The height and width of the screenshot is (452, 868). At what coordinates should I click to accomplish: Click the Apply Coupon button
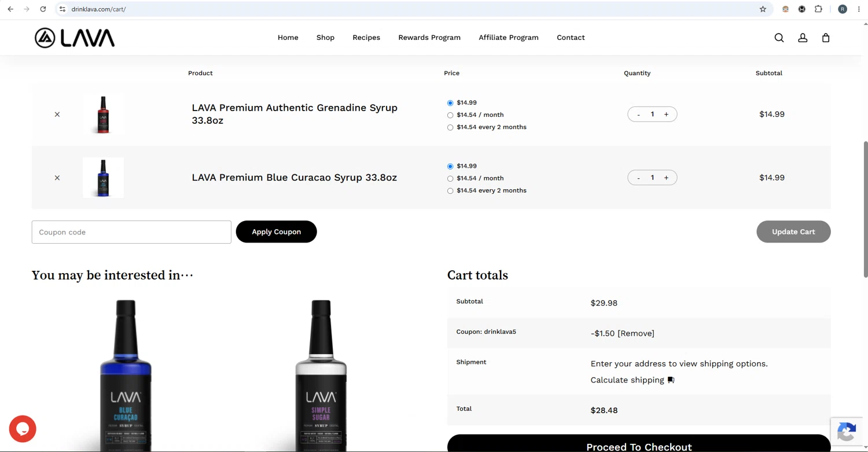(x=276, y=231)
